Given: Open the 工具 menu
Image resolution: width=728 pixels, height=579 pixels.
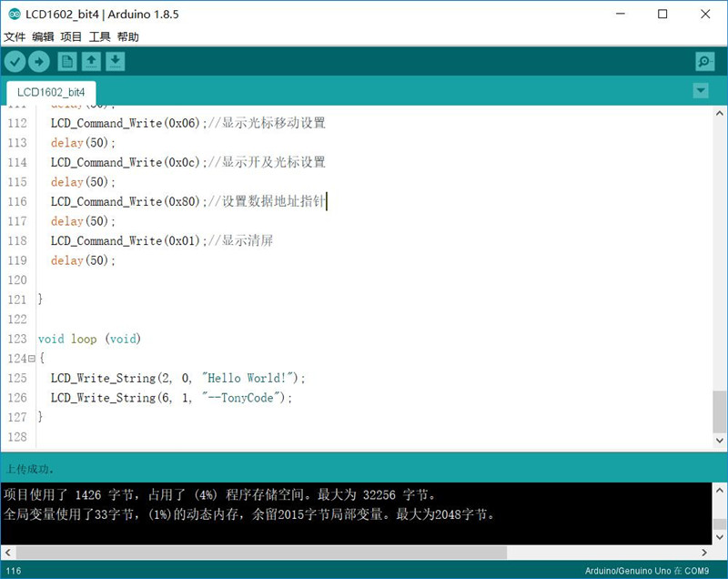Looking at the screenshot, I should pos(99,36).
